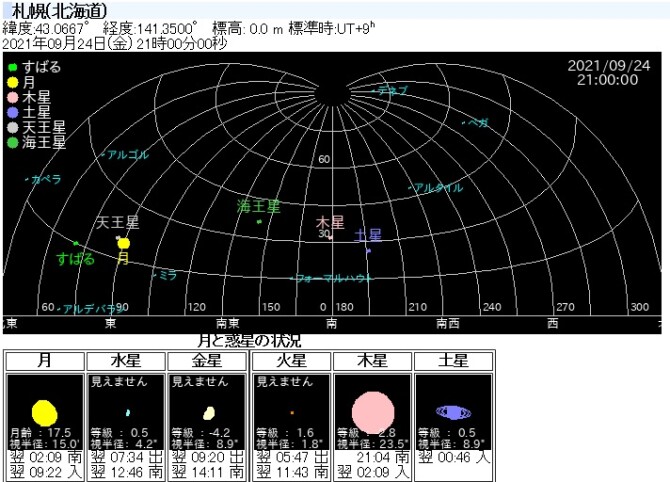The width and height of the screenshot is (670, 482).
Task: Click the star label カペラ
Action: click(x=46, y=179)
